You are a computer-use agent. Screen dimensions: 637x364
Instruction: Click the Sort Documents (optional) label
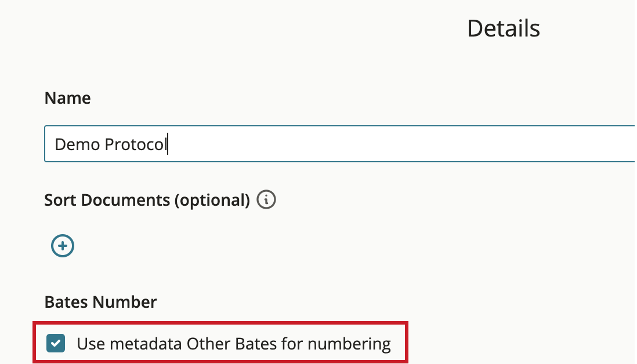pos(147,200)
